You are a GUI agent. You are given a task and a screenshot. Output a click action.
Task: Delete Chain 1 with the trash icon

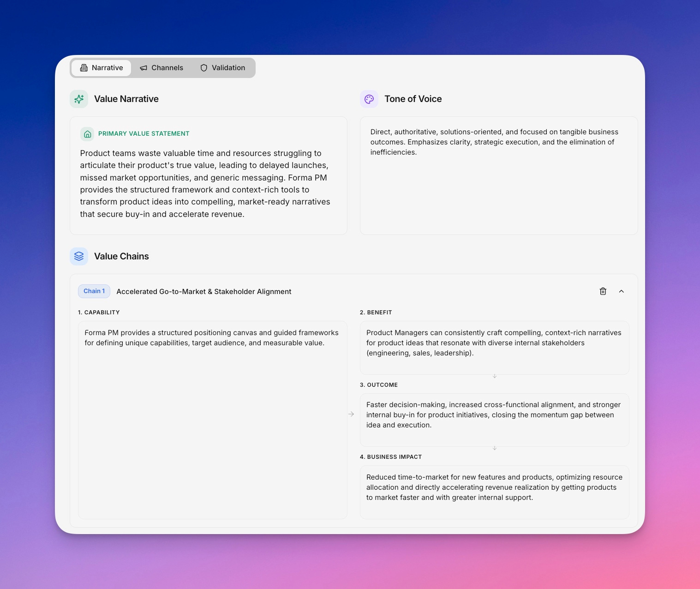tap(603, 291)
